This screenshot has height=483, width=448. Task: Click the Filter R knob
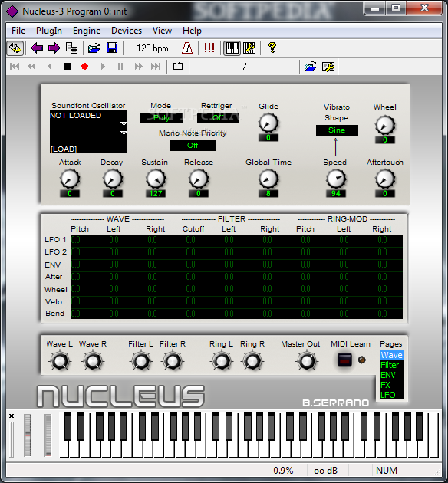tap(173, 360)
